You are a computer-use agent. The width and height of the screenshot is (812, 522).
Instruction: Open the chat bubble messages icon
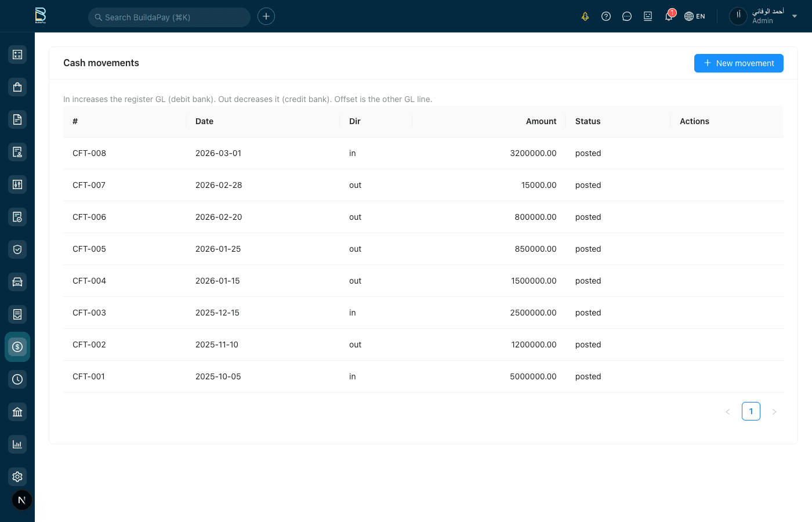627,16
